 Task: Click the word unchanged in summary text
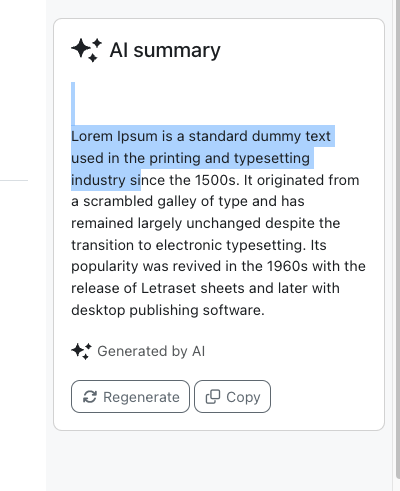223,223
